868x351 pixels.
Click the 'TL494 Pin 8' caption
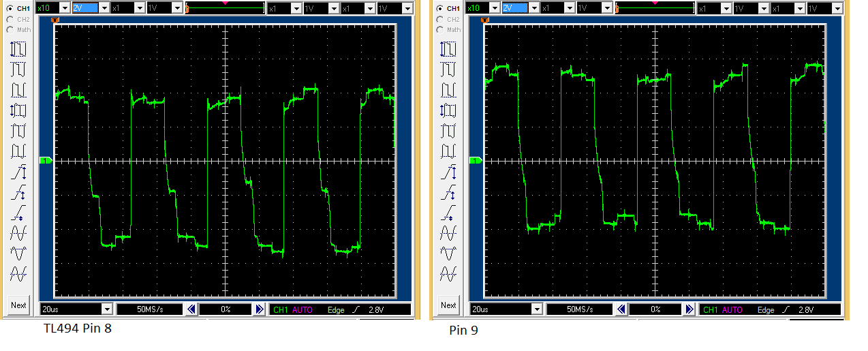77,329
